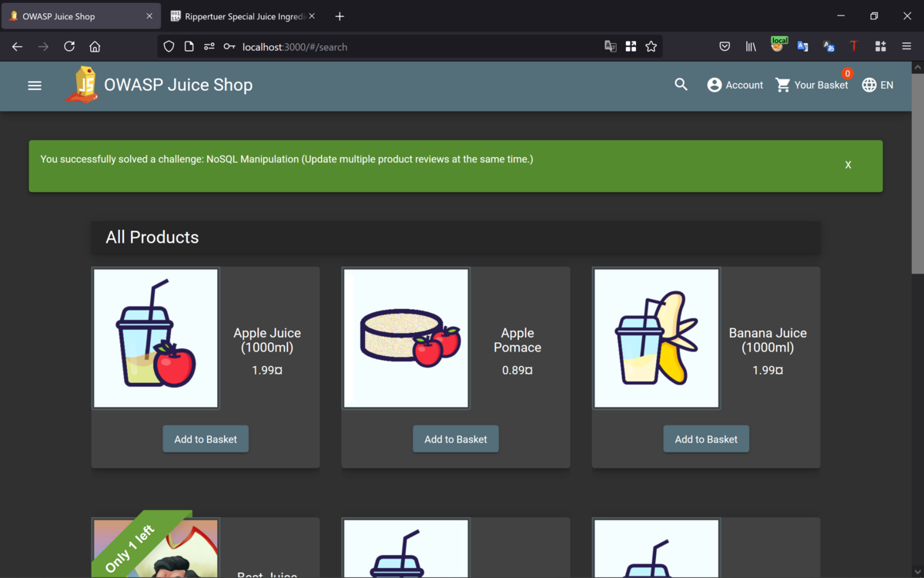924x578 pixels.
Task: Click the Apple Juice (1000ml) name
Action: tap(267, 340)
